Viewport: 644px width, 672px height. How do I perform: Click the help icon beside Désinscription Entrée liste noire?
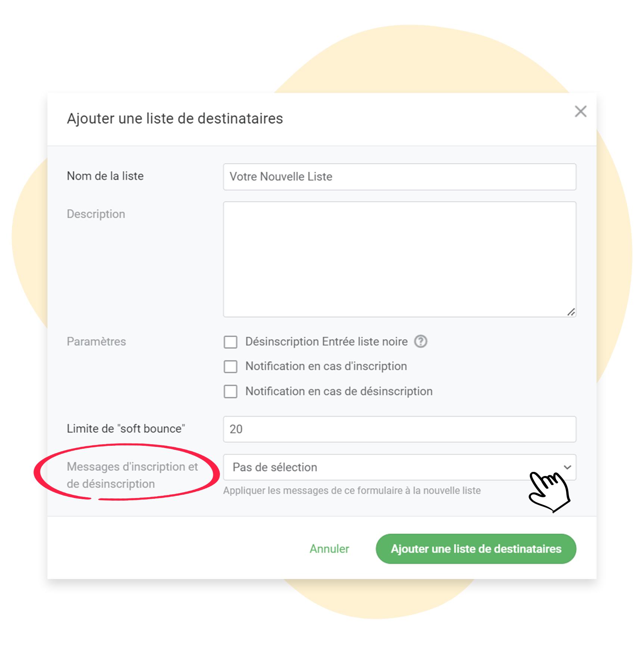pos(421,341)
